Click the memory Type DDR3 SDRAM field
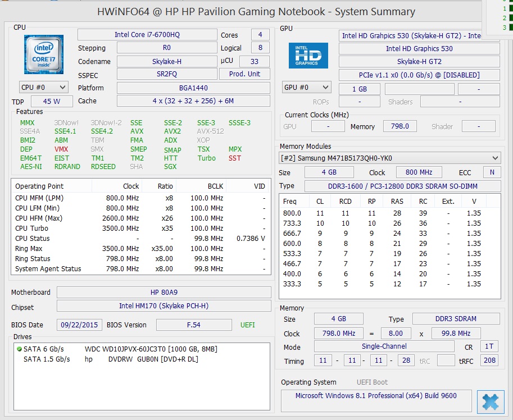 [456, 319]
